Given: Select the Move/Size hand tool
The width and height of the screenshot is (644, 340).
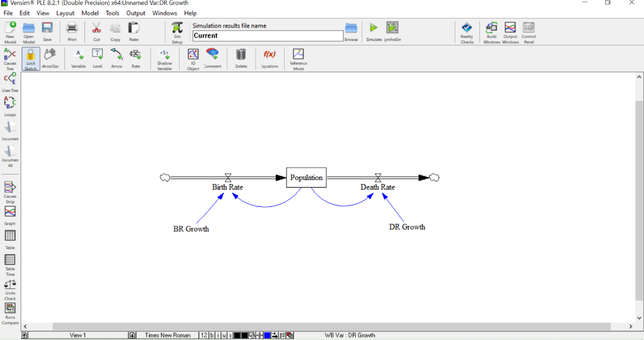Looking at the screenshot, I should (50, 58).
